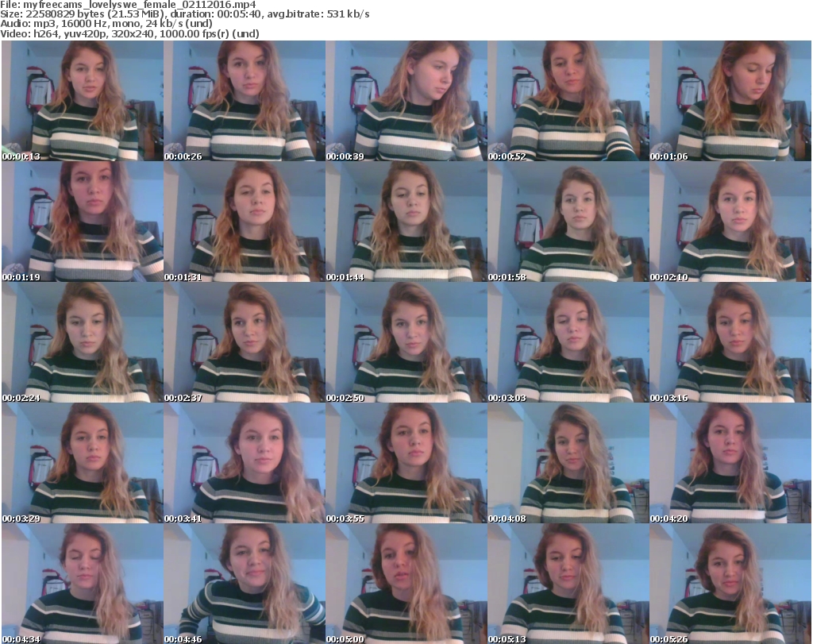Select the thumbnail stamped 00:00:52
Image resolution: width=813 pixels, height=644 pixels.
pyautogui.click(x=568, y=101)
